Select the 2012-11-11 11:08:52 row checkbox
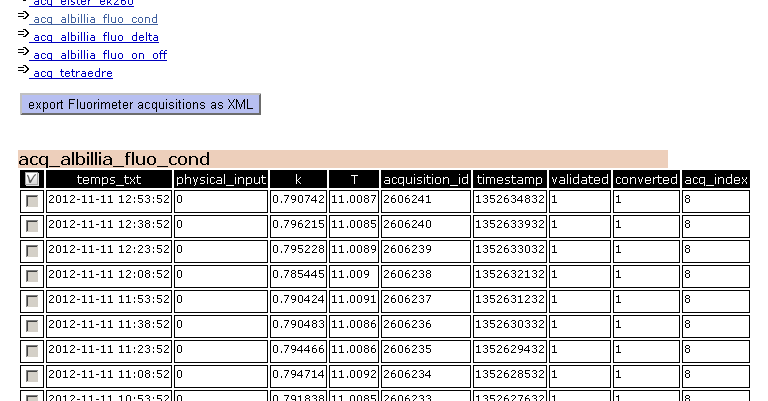768x401 pixels. tap(32, 376)
